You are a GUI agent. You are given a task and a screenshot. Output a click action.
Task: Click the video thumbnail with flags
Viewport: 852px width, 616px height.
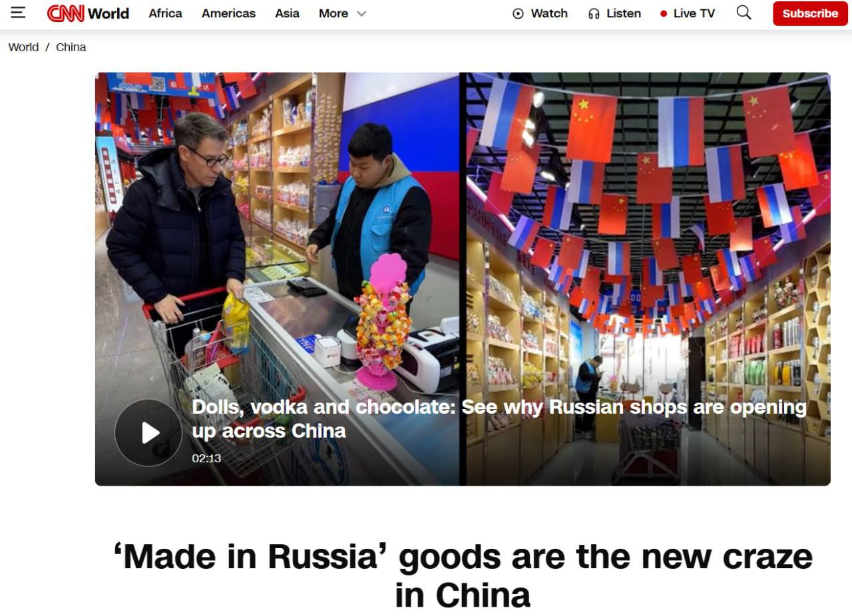[x=463, y=279]
